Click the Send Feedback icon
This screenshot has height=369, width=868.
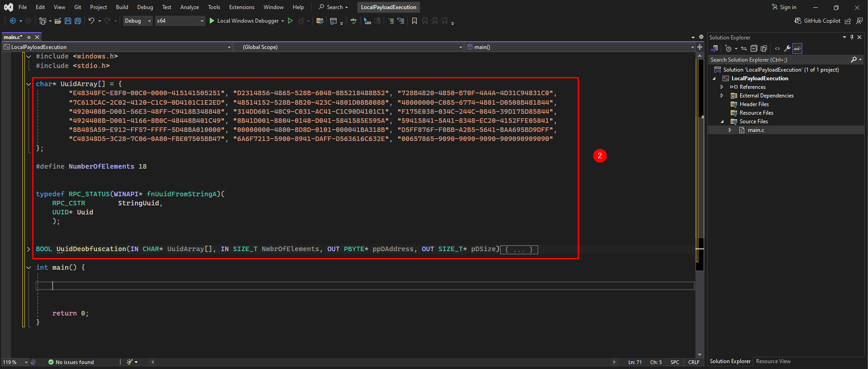(859, 21)
